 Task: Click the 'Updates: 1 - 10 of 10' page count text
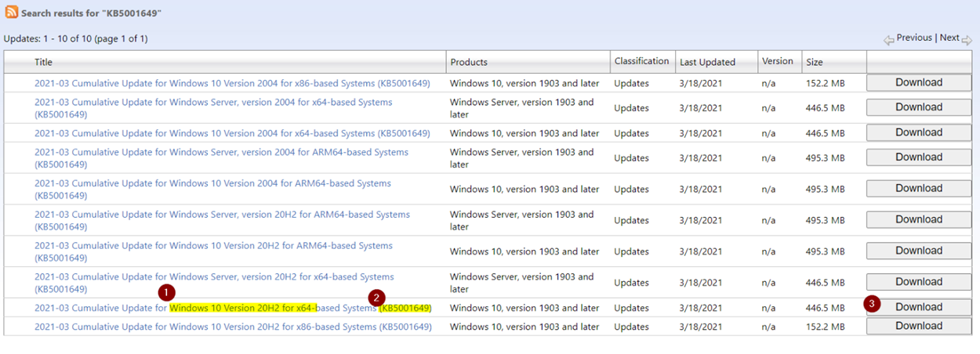75,38
